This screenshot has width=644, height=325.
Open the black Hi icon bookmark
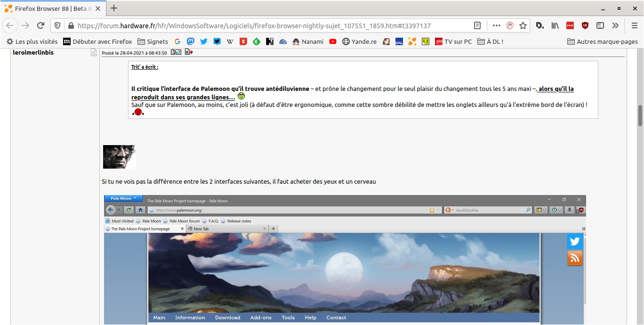pos(270,41)
